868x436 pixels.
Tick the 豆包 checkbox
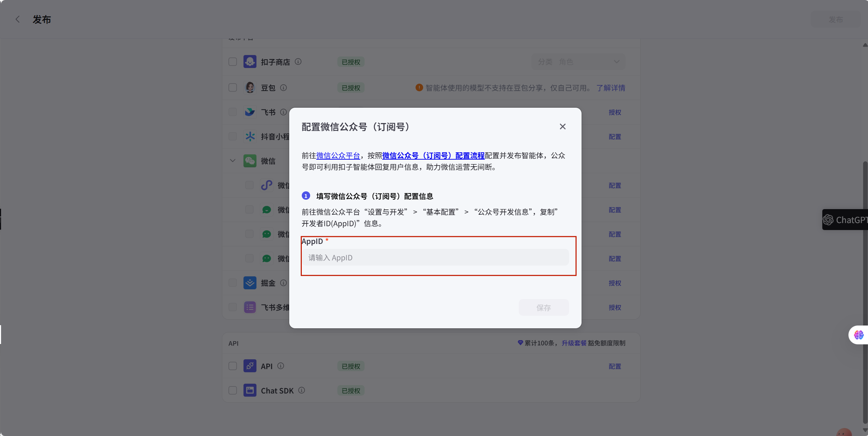(x=233, y=87)
